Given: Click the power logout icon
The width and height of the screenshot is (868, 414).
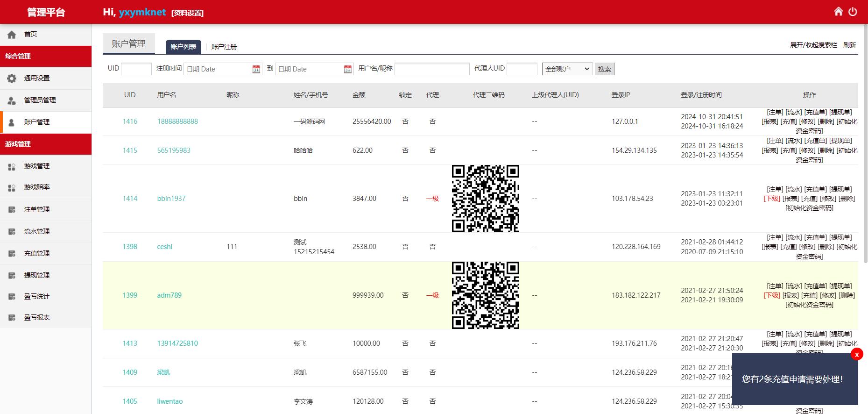Looking at the screenshot, I should [853, 11].
